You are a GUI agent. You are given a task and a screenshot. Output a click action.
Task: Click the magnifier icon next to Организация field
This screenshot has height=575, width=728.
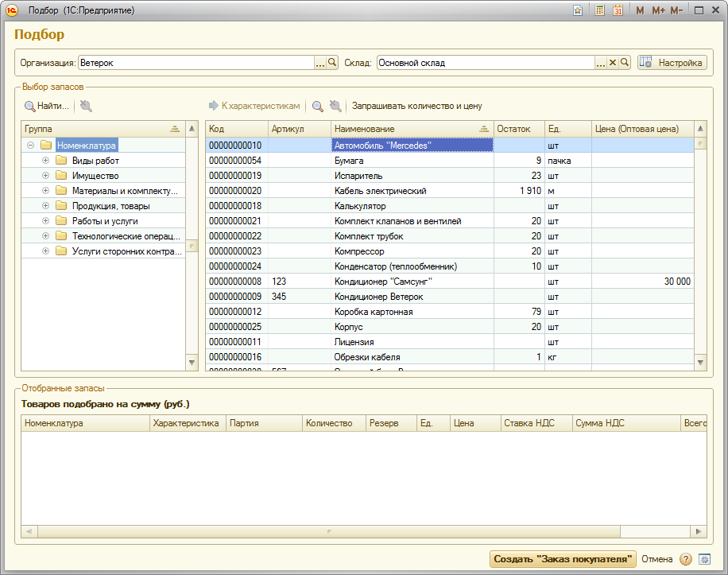[333, 63]
